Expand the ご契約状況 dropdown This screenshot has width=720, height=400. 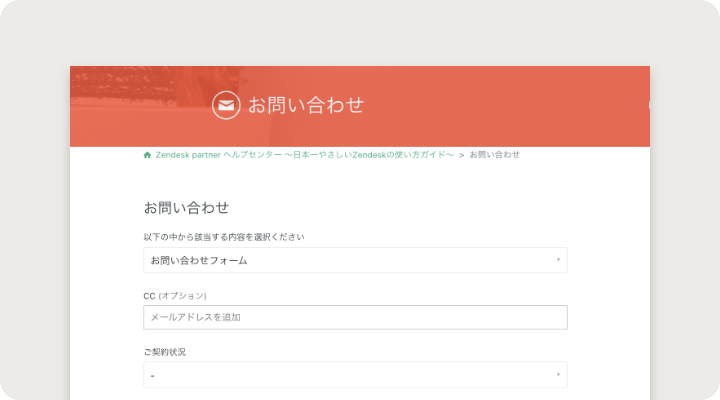coord(355,375)
